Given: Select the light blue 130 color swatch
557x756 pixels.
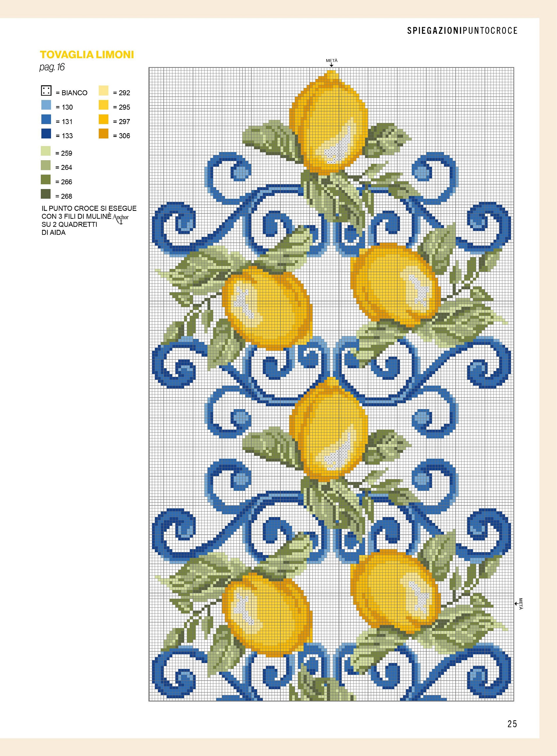Looking at the screenshot, I should coord(46,105).
